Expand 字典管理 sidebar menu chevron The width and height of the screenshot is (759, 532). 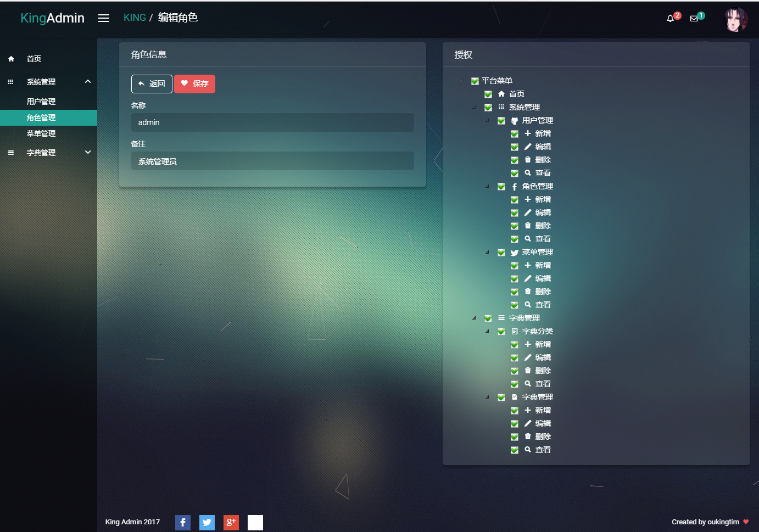88,152
